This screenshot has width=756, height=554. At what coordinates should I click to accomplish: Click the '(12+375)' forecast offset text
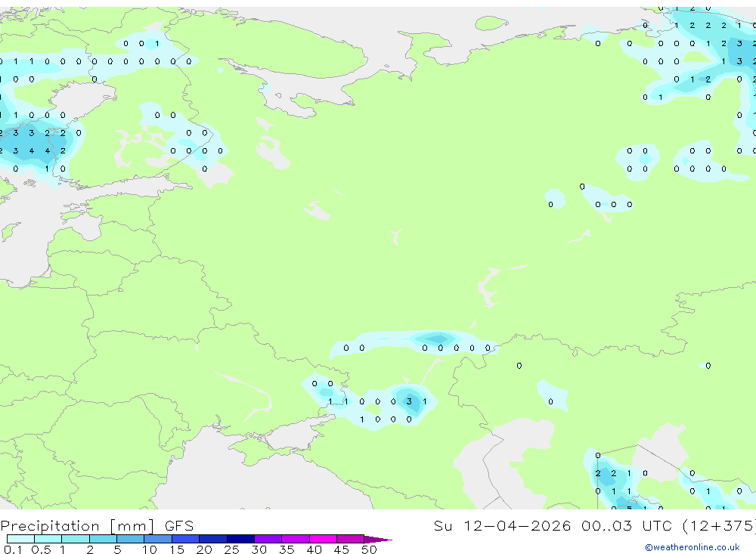(x=719, y=525)
